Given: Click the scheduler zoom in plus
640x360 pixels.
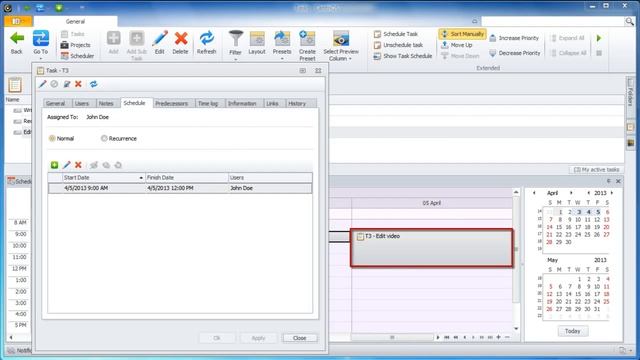Looking at the screenshot, I should [498, 337].
